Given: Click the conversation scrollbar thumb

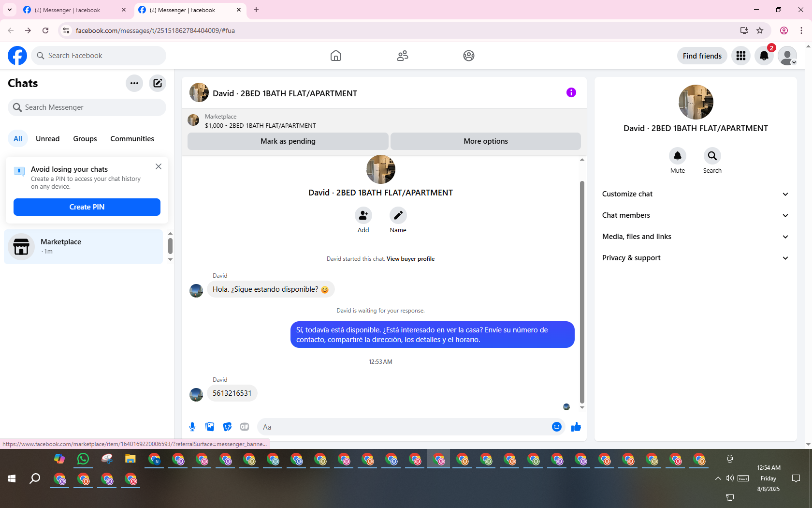Looking at the screenshot, I should tap(582, 292).
